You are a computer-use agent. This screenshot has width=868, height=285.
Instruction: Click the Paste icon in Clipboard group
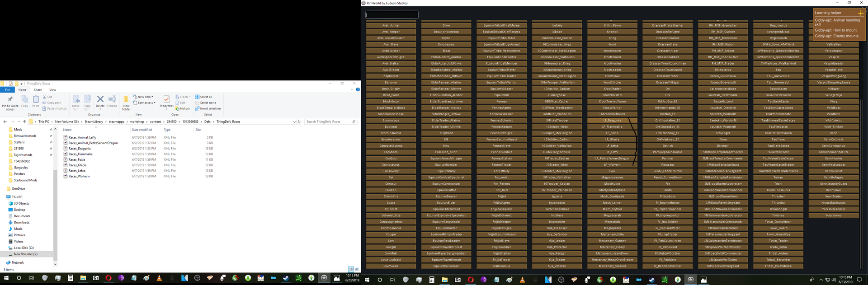tap(36, 99)
